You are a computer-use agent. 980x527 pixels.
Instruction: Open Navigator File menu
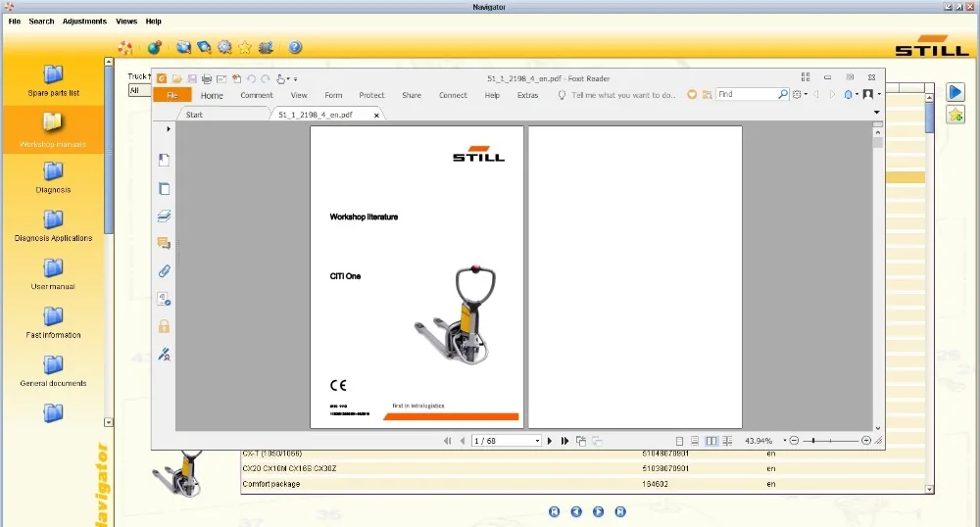pos(15,22)
